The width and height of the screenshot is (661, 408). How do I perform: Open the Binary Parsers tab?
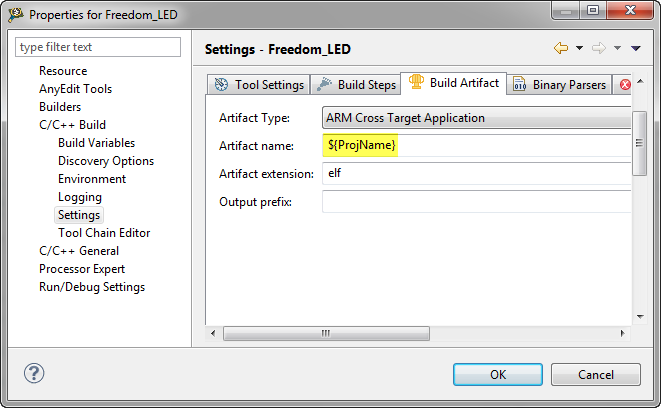point(559,85)
